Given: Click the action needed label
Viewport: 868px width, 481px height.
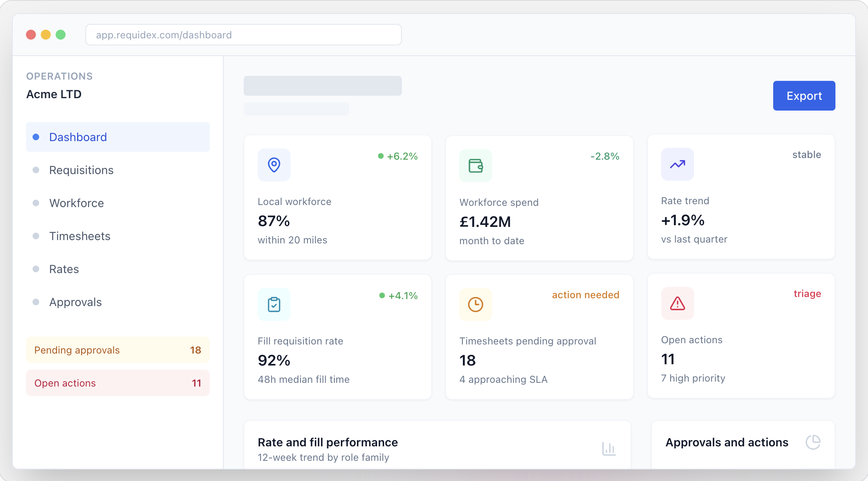Looking at the screenshot, I should [586, 295].
